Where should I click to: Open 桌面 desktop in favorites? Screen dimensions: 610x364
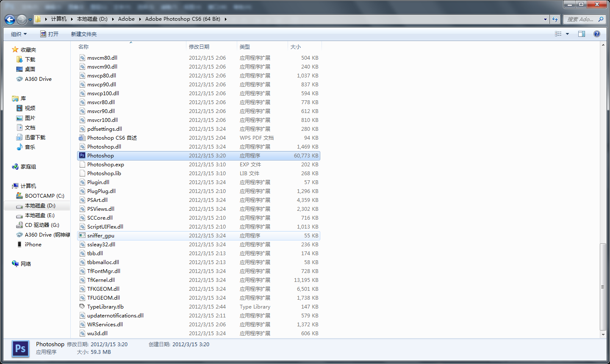point(26,69)
